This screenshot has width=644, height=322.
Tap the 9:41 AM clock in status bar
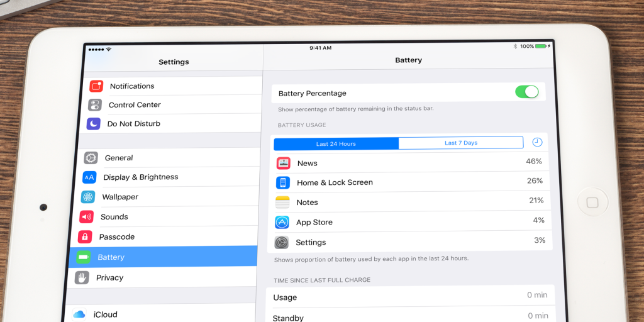click(320, 48)
